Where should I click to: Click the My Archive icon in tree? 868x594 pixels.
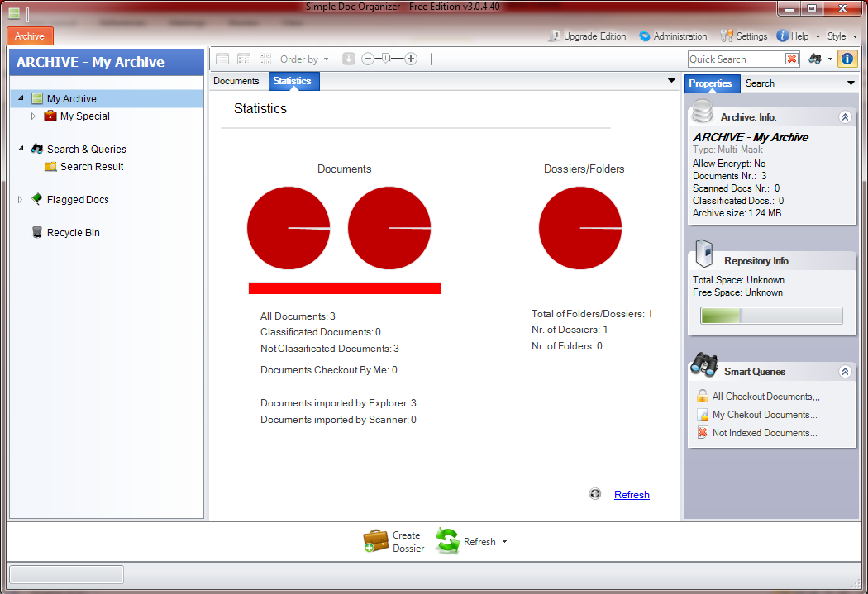37,98
